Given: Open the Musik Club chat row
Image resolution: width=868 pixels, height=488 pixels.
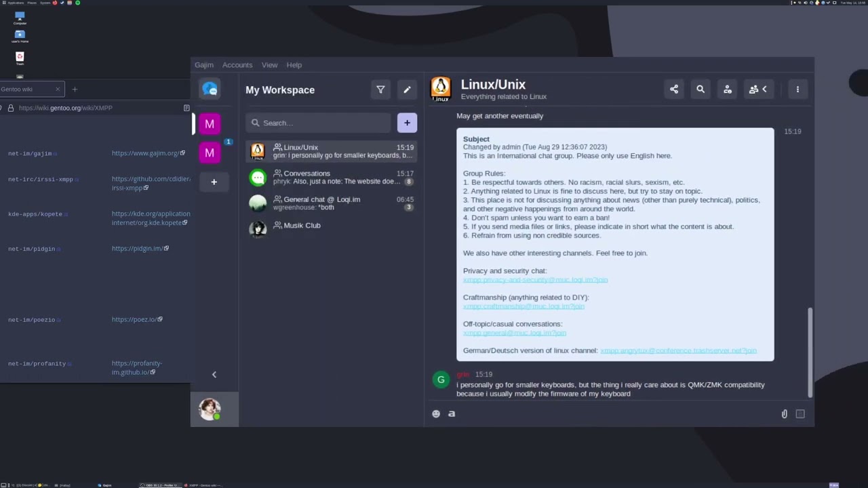Looking at the screenshot, I should point(331,228).
